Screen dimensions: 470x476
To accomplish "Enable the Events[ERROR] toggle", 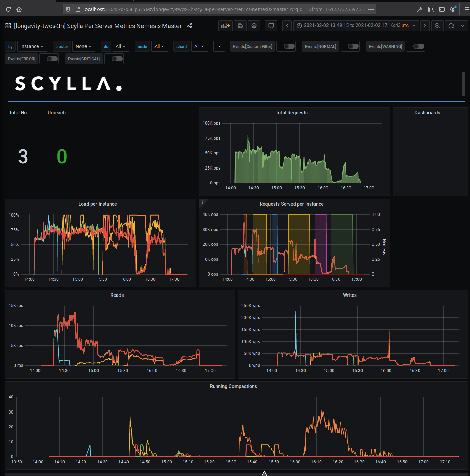I will point(49,59).
